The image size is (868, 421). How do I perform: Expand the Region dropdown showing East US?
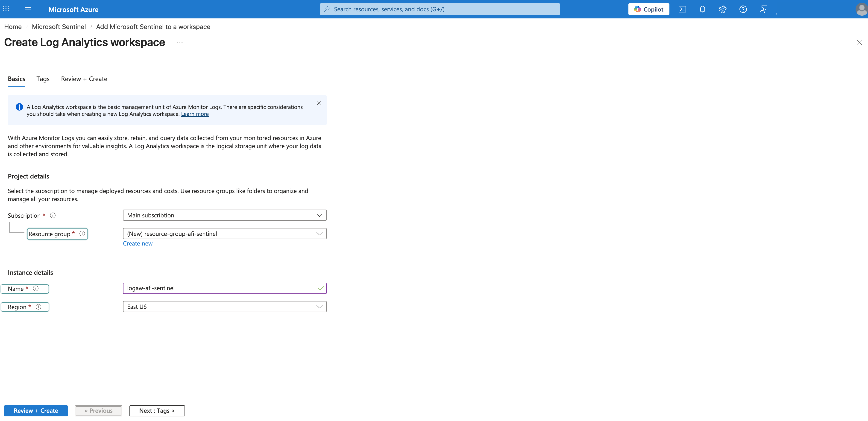coord(225,307)
